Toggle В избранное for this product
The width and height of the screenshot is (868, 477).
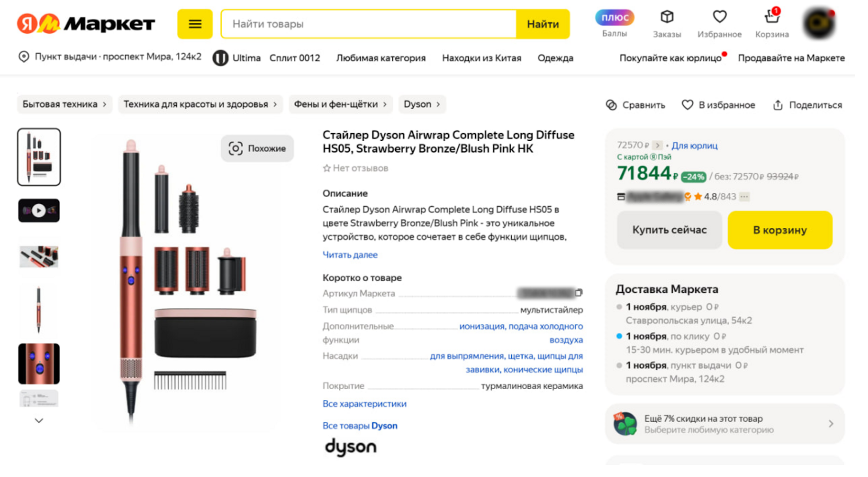[718, 105]
